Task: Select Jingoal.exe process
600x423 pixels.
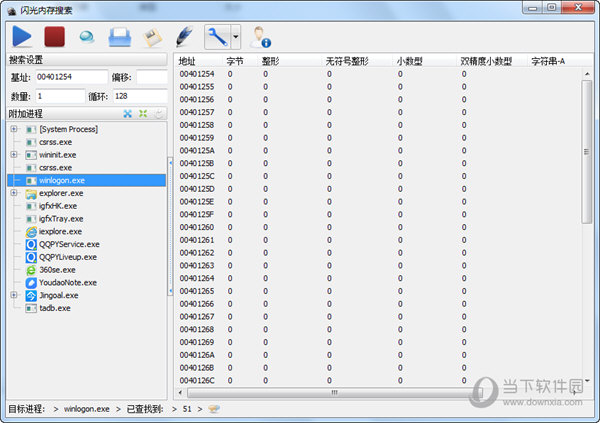Action: tap(59, 295)
